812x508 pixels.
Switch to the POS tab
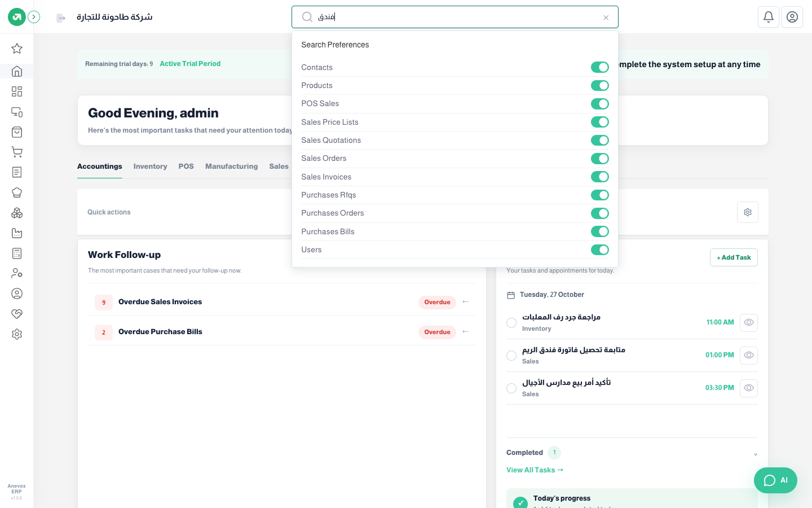point(186,167)
